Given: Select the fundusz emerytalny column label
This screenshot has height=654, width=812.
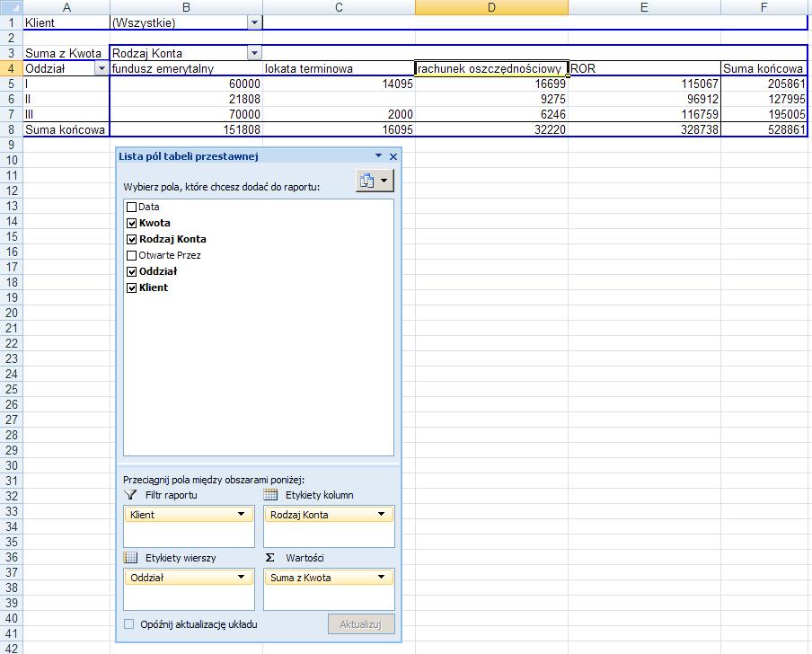Looking at the screenshot, I should [x=186, y=68].
